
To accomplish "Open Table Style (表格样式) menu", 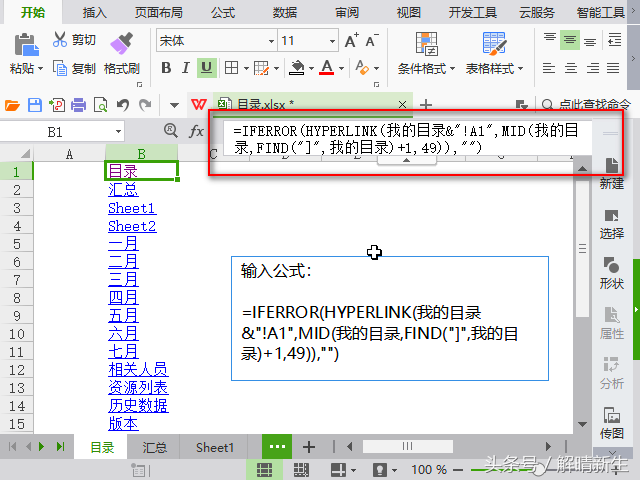I will point(494,53).
